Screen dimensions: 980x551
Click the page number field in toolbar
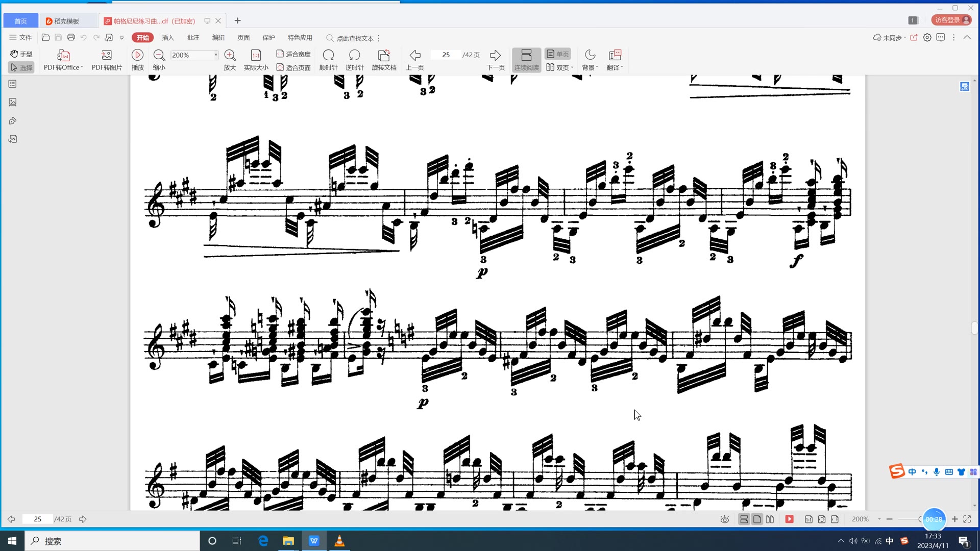[x=446, y=55]
